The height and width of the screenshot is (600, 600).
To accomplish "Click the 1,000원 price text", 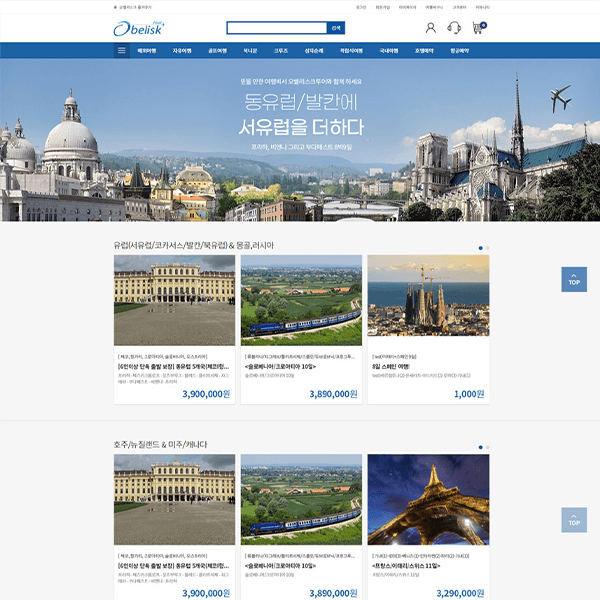I will (469, 394).
